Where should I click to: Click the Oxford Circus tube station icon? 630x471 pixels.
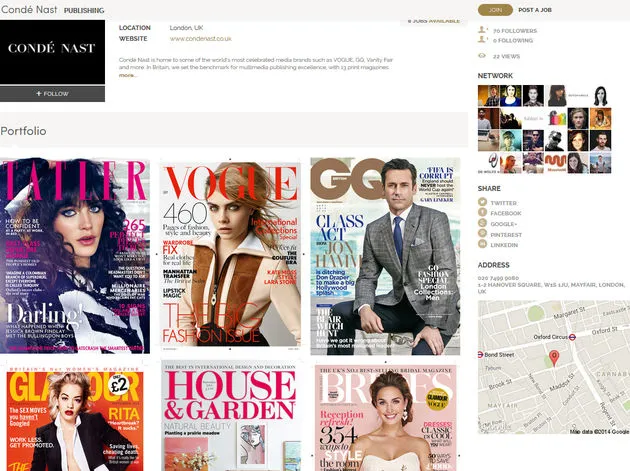573,337
